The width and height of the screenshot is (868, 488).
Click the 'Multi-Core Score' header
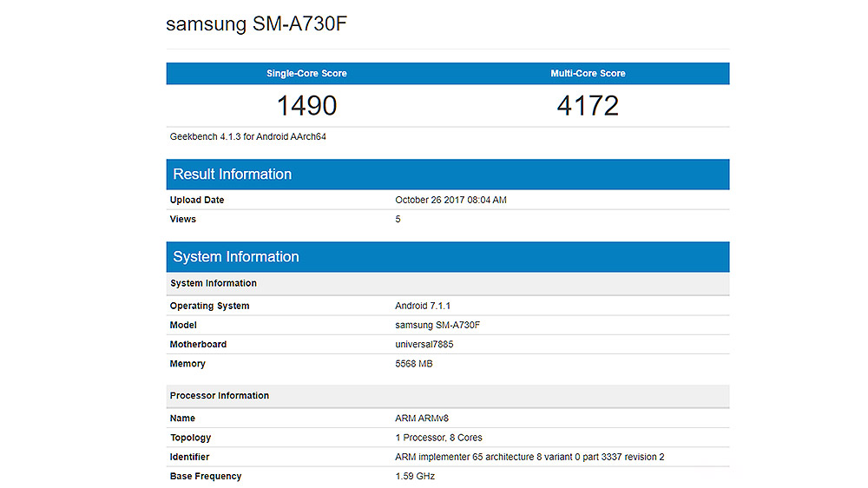coord(588,73)
